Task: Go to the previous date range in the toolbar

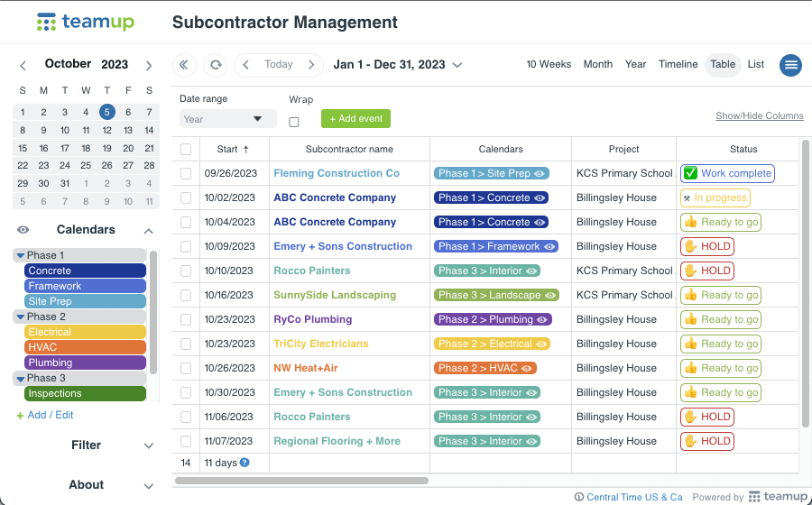Action: [246, 65]
